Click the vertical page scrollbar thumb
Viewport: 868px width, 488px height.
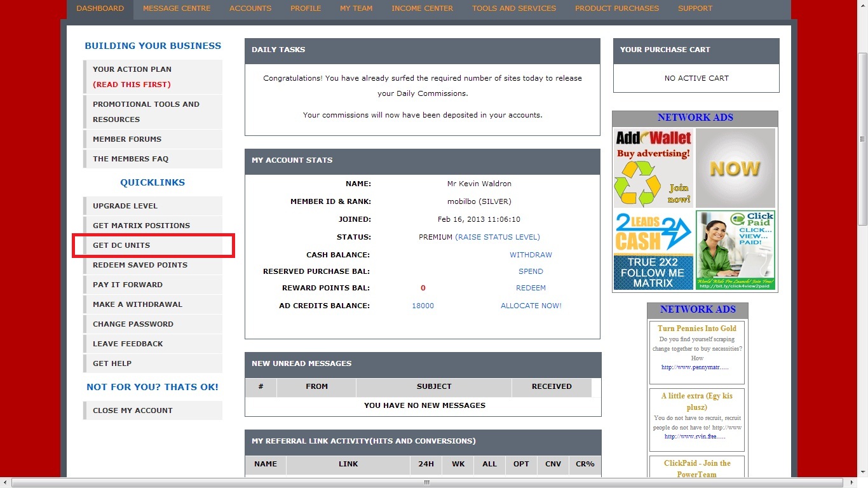pos(862,139)
